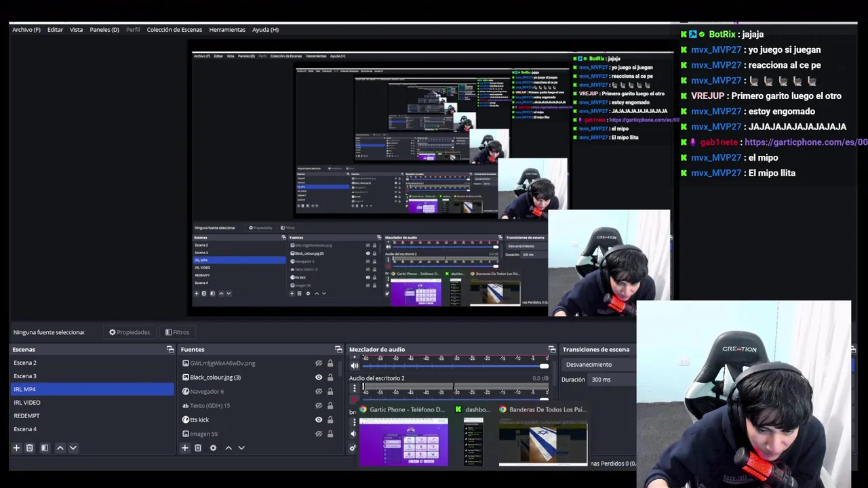The height and width of the screenshot is (488, 868).
Task: Open advanced audio settings gear in mixer
Action: [353, 448]
